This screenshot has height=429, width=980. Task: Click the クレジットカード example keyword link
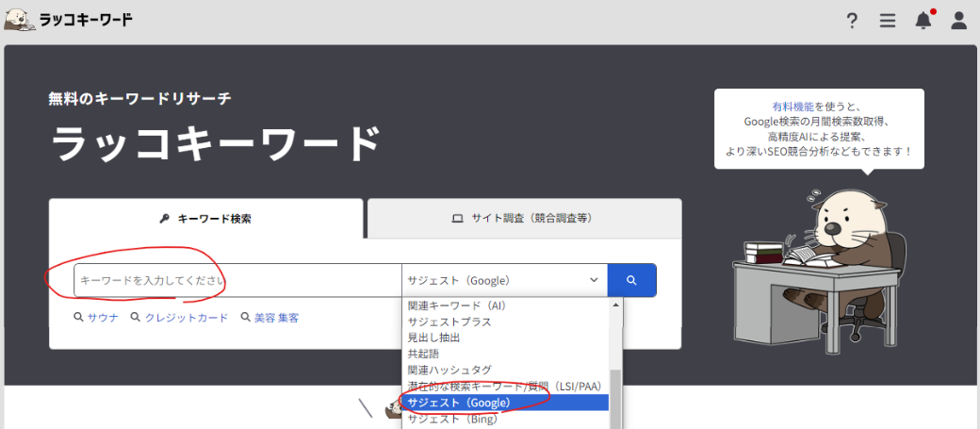187,318
